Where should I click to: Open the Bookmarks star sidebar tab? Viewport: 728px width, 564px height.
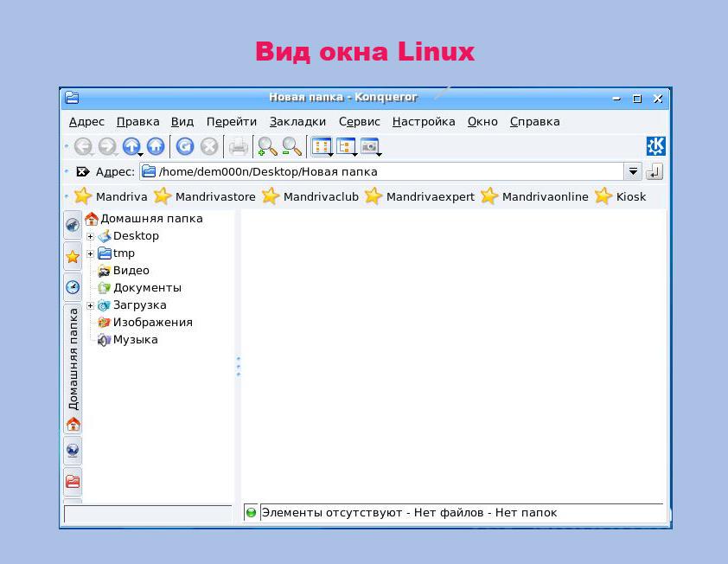pos(73,256)
